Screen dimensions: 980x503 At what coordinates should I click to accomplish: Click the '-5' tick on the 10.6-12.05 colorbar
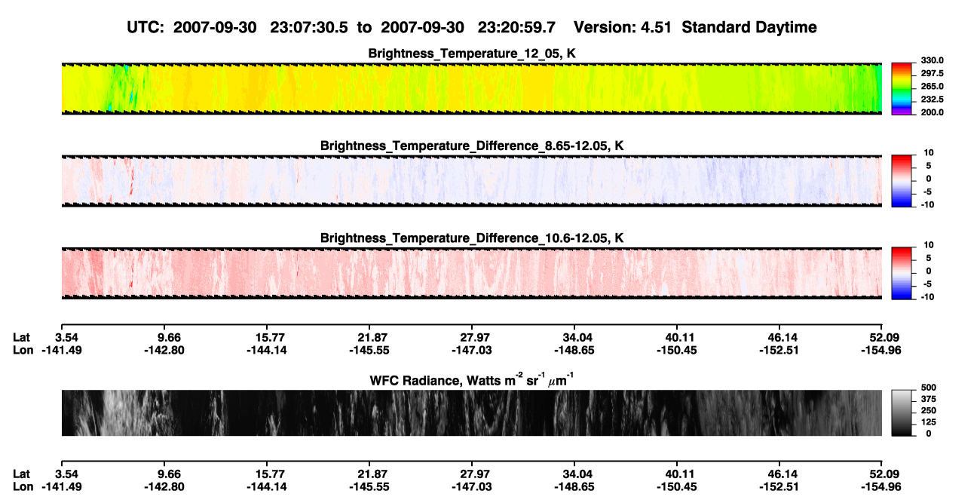tap(927, 284)
